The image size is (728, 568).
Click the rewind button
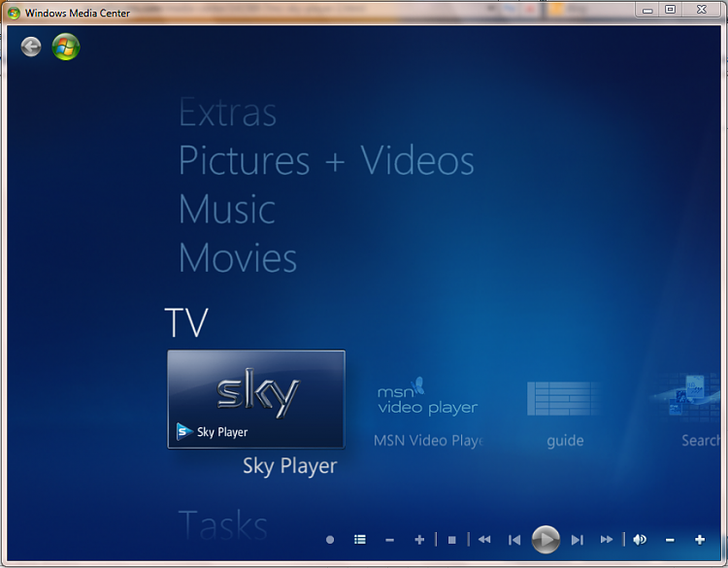484,539
